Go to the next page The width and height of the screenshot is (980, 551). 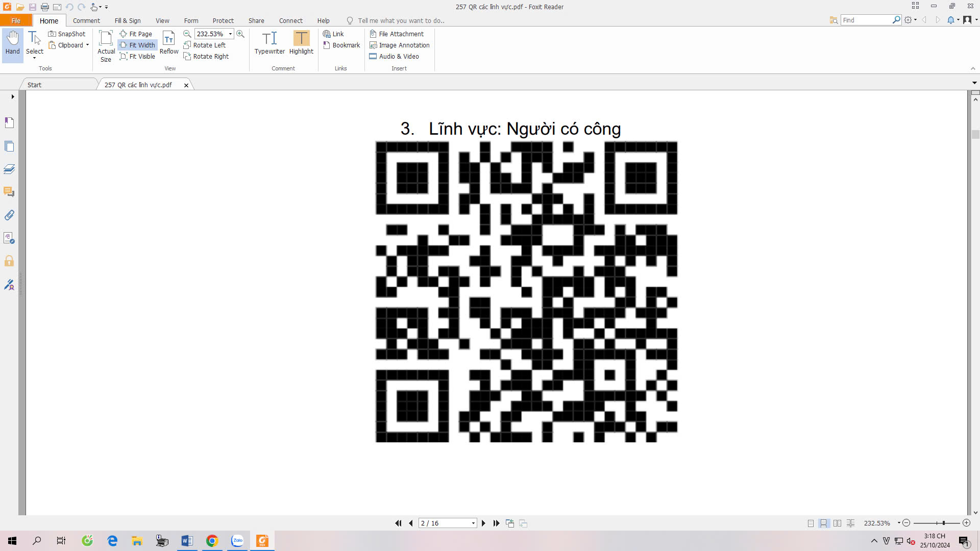click(483, 523)
